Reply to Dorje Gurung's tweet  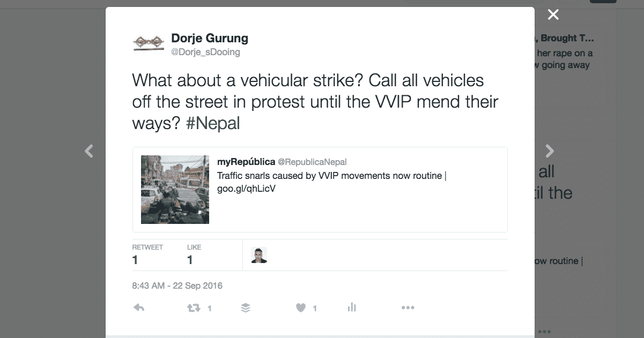(x=139, y=307)
